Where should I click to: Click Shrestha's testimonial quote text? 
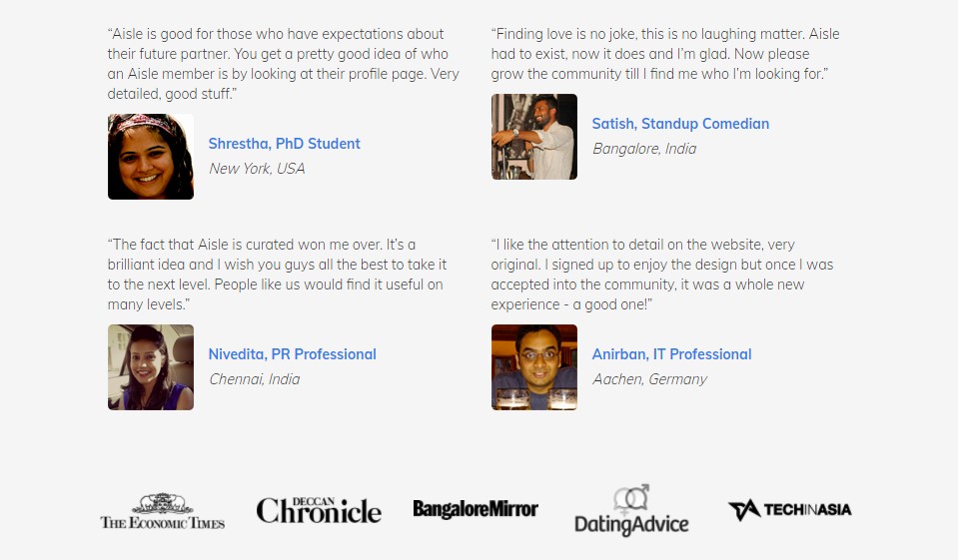click(283, 64)
